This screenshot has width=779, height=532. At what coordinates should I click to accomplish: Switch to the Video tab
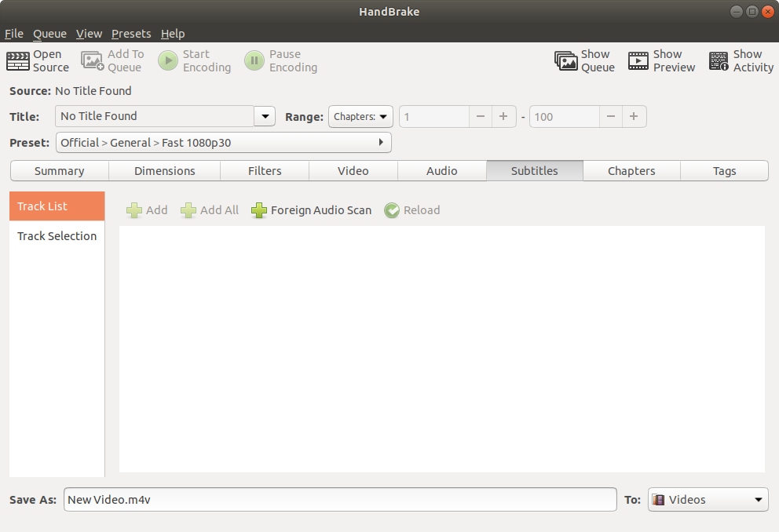353,171
